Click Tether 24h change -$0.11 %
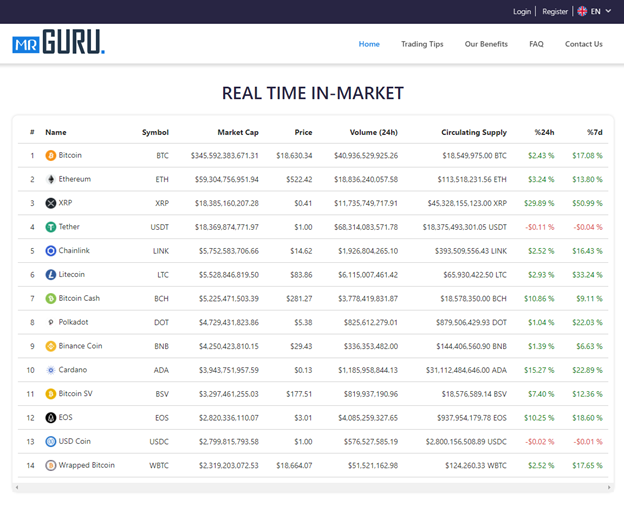 click(x=540, y=227)
